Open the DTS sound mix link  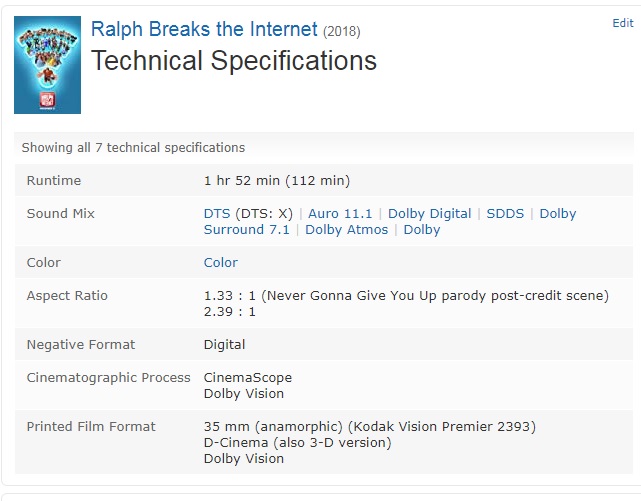point(217,214)
